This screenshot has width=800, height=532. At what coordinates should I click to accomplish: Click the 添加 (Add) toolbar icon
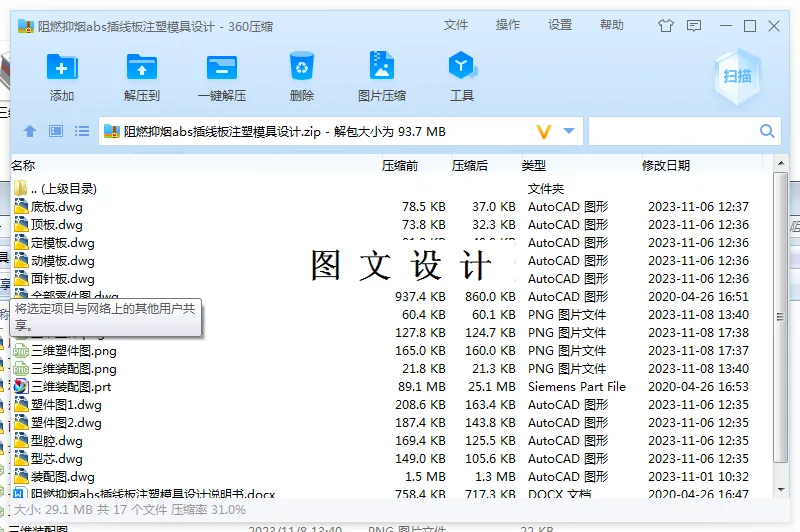pos(62,67)
